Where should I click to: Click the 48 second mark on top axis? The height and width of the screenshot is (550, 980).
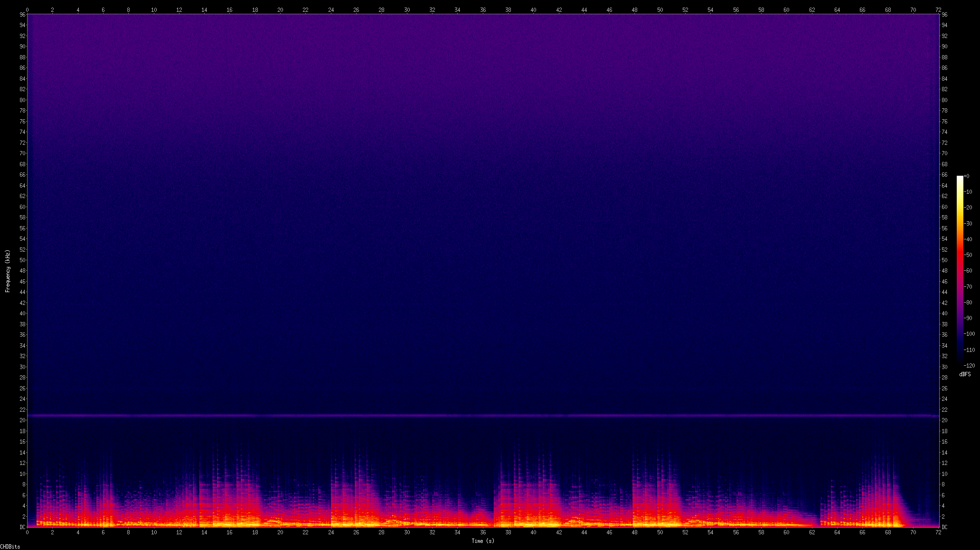click(x=634, y=9)
